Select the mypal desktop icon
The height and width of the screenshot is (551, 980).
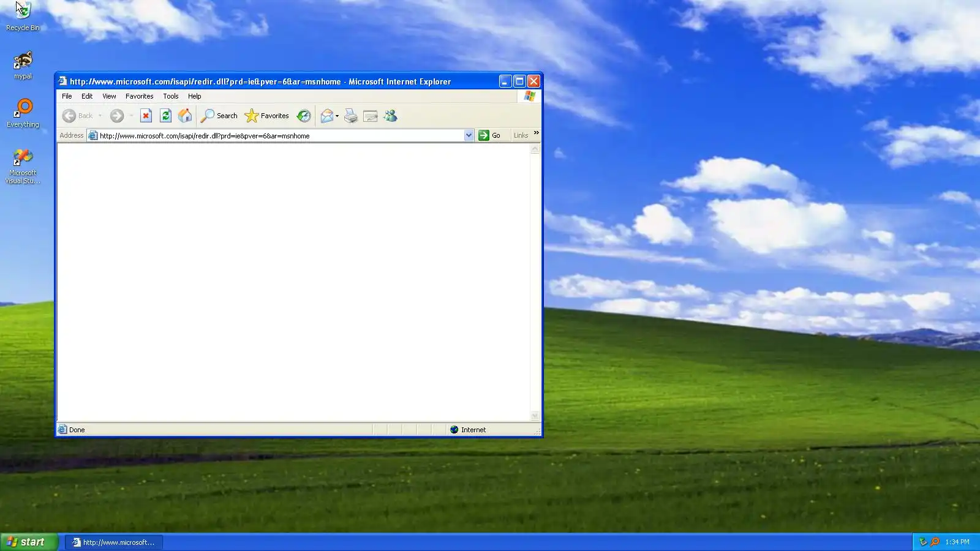23,66
